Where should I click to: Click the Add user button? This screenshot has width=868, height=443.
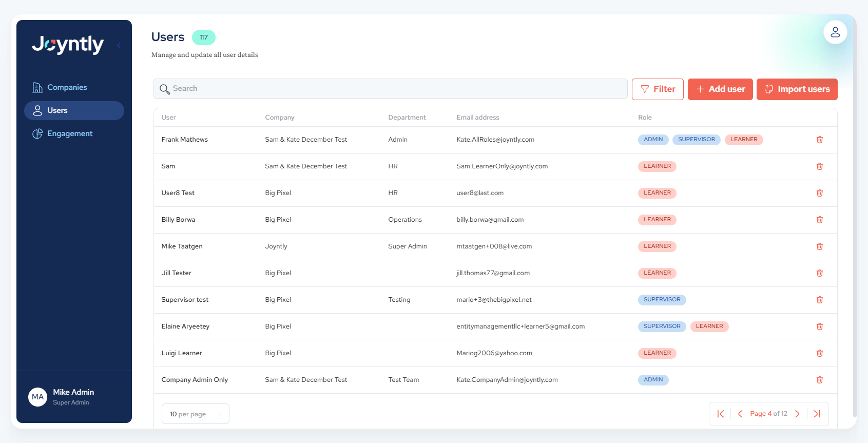[720, 89]
